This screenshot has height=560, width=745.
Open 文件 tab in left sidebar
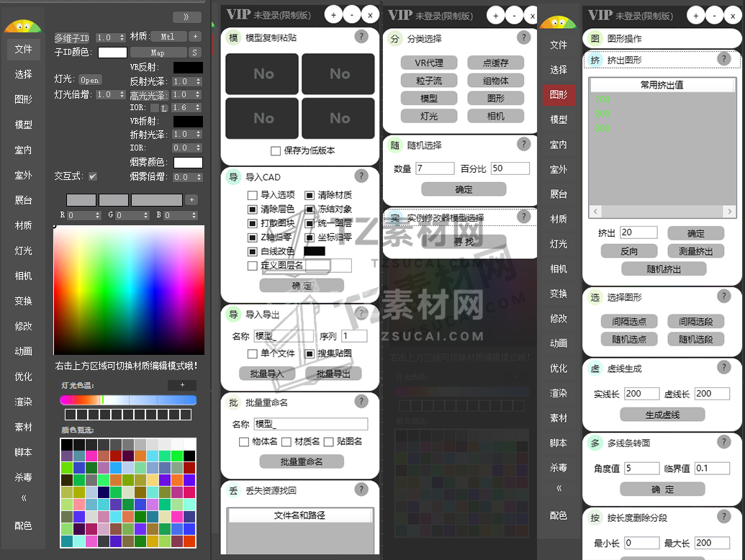[x=23, y=49]
